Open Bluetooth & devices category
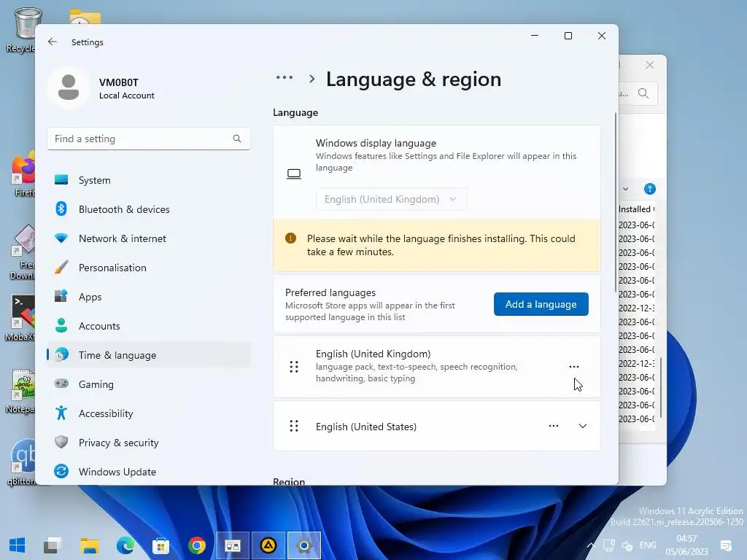 tap(149, 209)
